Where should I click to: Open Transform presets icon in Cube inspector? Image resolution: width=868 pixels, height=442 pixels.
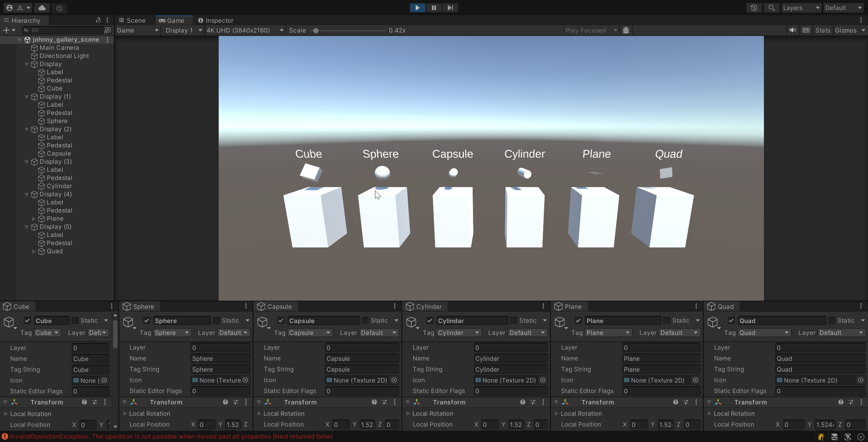(x=94, y=402)
